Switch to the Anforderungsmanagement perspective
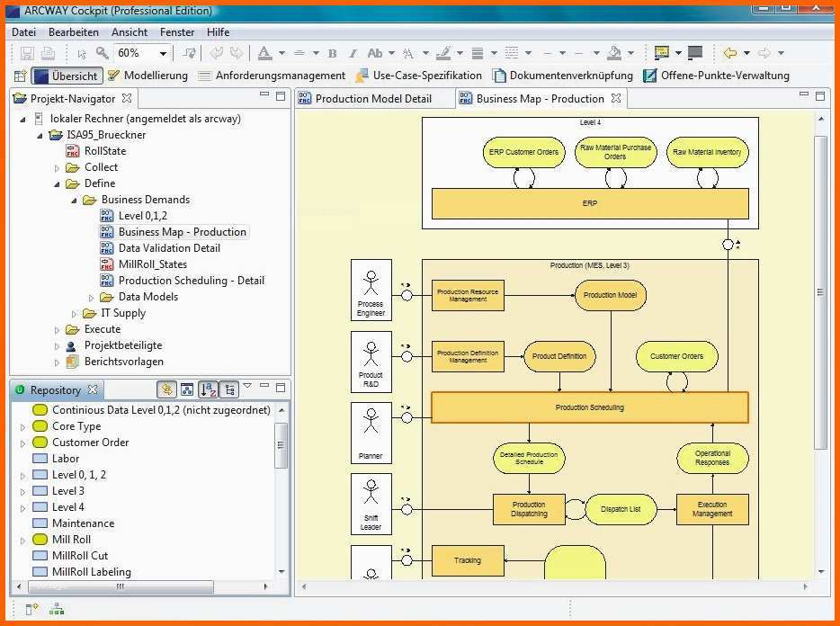Viewport: 840px width, 626px height. point(272,76)
